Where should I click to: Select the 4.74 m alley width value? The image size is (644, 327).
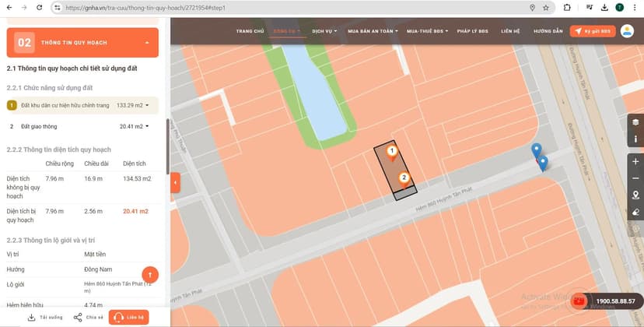[x=93, y=304]
